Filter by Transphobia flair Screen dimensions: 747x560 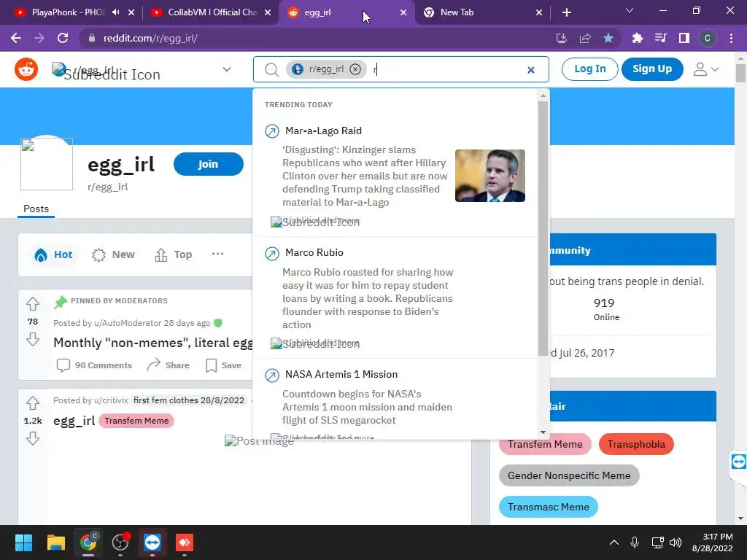(636, 444)
